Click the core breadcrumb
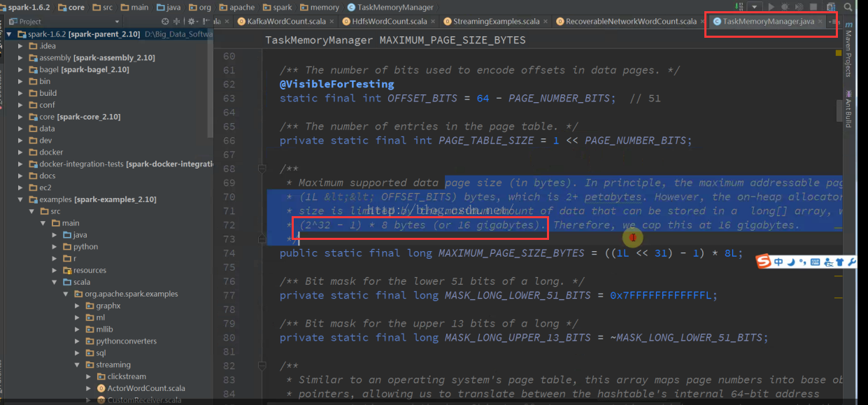This screenshot has width=868, height=405. point(71,7)
